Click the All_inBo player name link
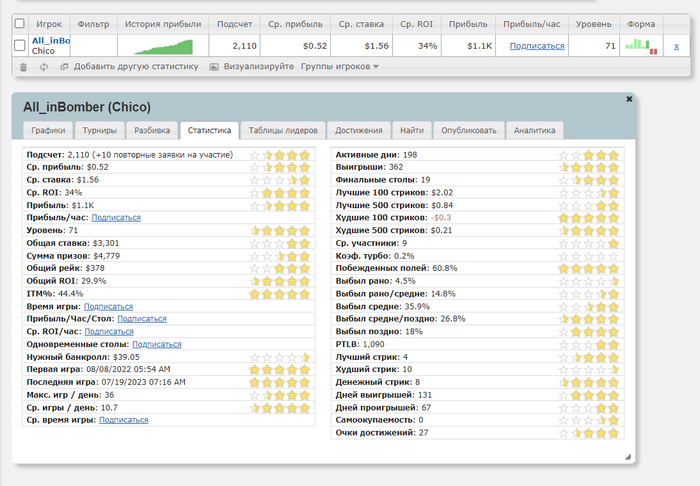 click(51, 41)
